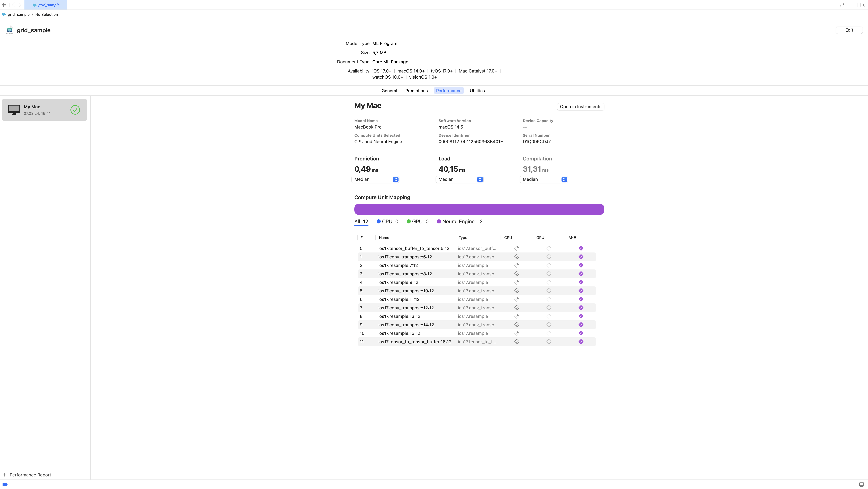Filter mapping by CPU: 0
This screenshot has height=489, width=868.
click(x=387, y=221)
